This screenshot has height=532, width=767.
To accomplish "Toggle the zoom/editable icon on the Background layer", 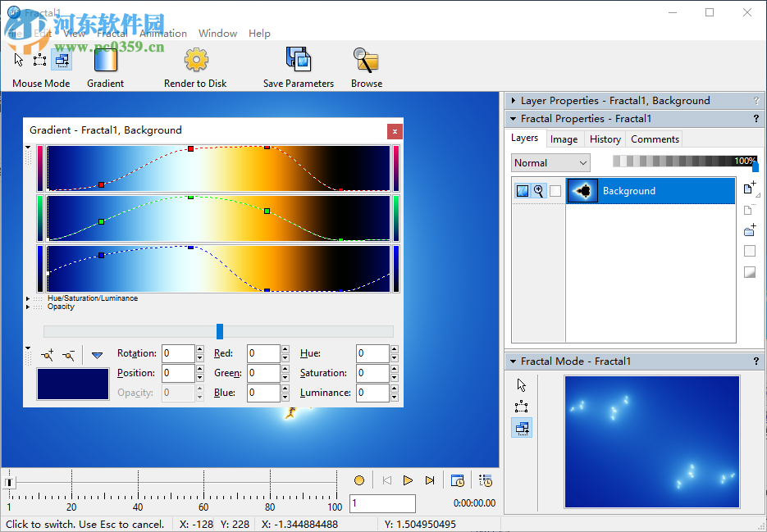I will [x=539, y=191].
